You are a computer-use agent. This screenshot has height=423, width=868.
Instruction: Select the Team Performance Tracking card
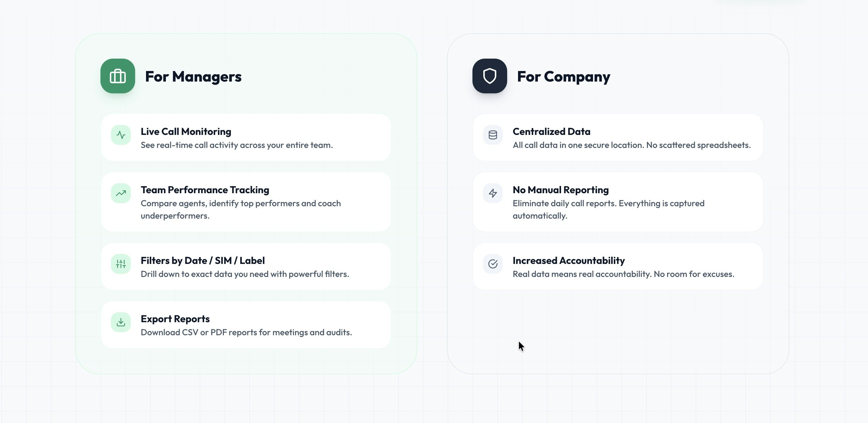coord(246,202)
